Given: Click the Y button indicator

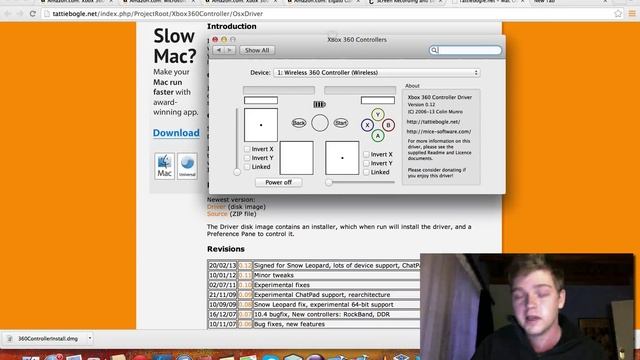Looking at the screenshot, I should (x=378, y=115).
